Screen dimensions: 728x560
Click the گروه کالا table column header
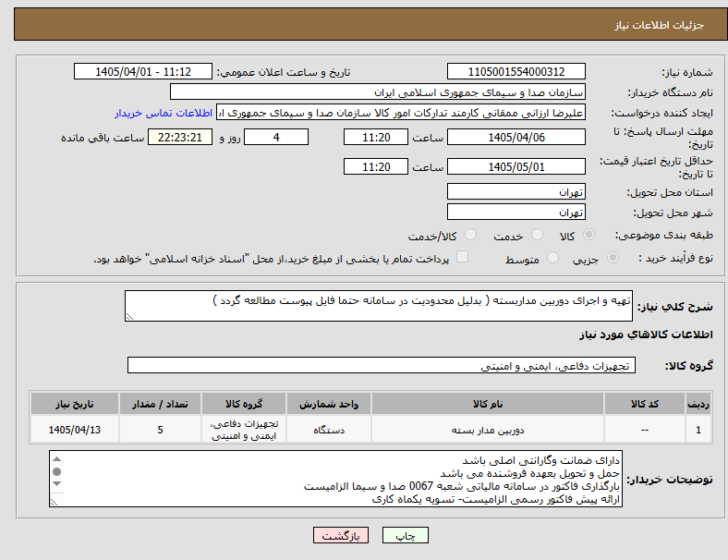[244, 404]
